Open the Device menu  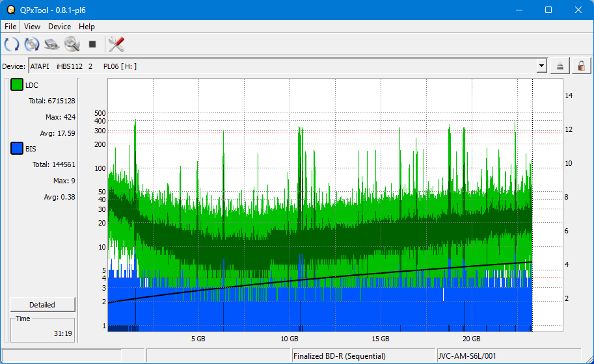tap(59, 27)
